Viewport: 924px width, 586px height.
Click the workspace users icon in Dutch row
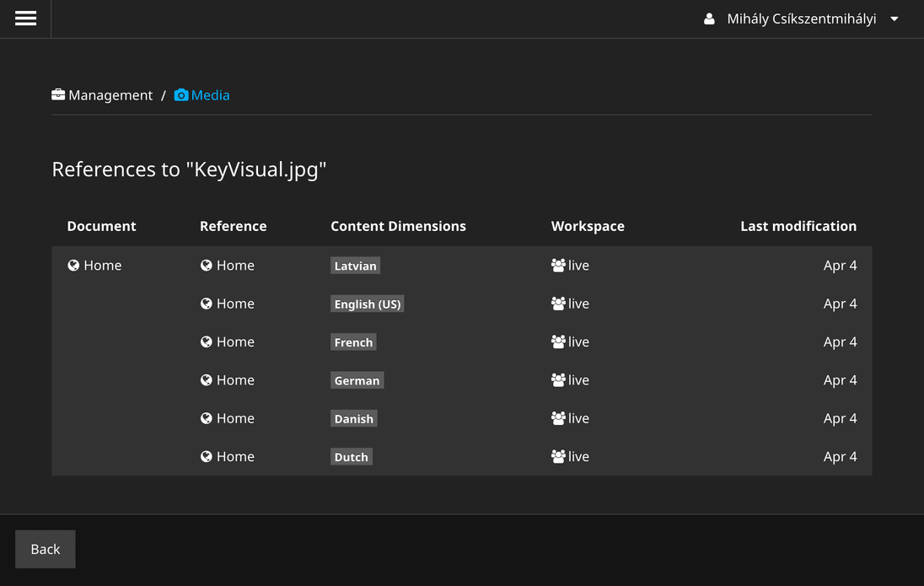coord(558,457)
